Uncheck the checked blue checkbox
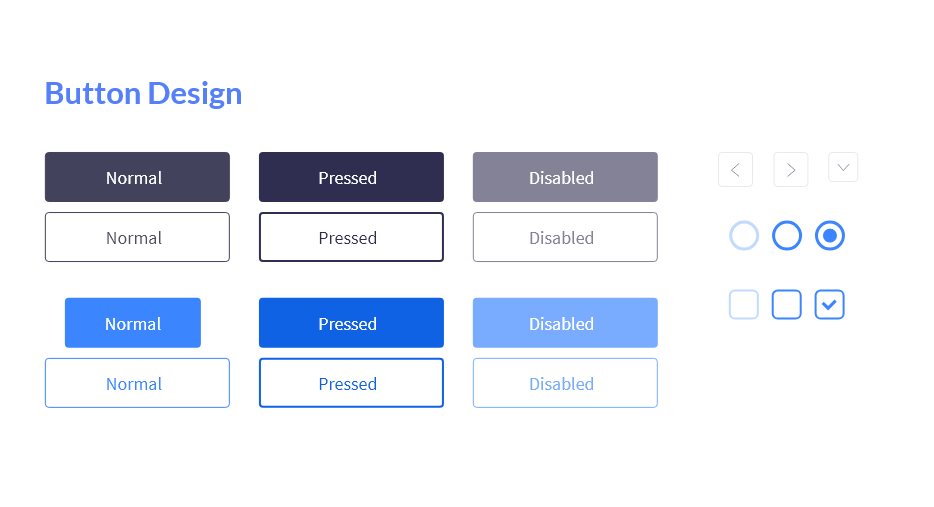The image size is (934, 507). point(830,304)
